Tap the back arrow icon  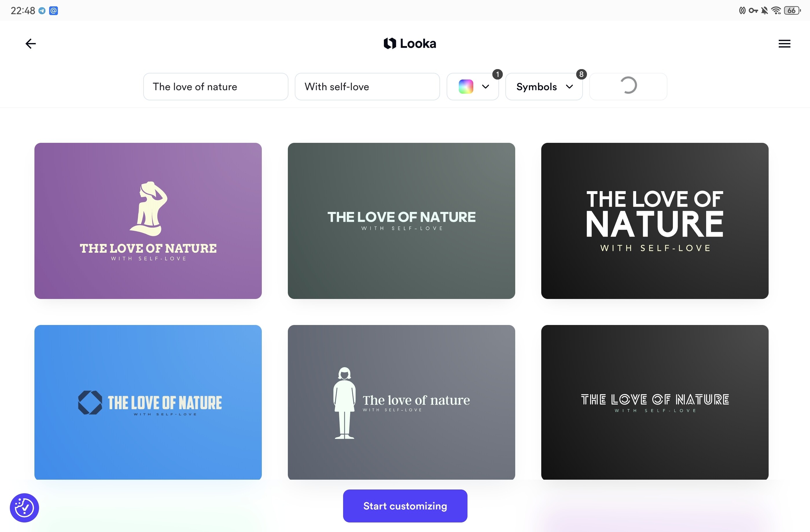31,44
